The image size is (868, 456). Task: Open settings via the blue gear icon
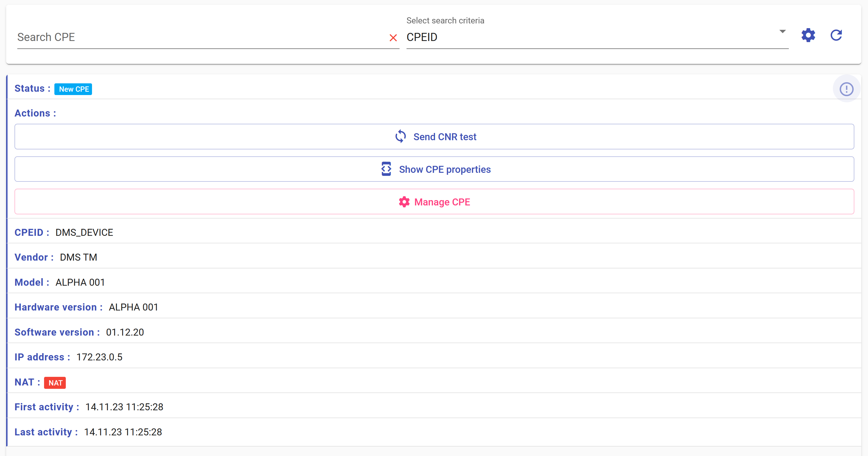point(808,35)
